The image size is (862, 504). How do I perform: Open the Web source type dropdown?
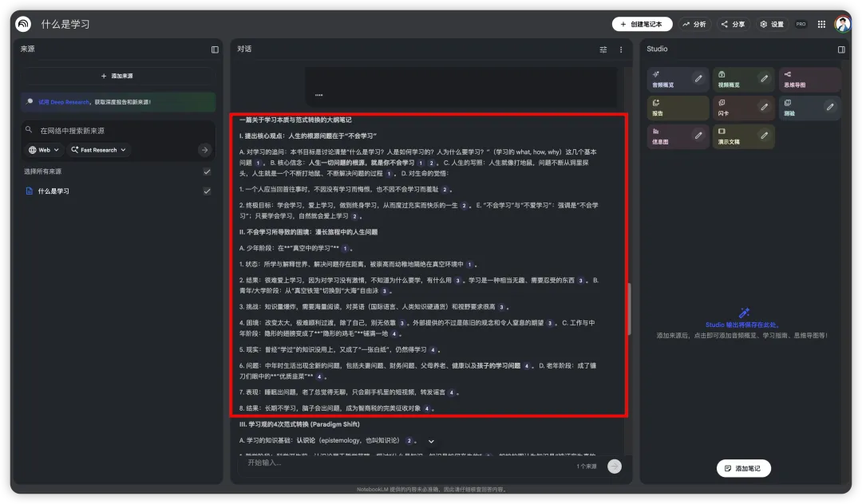(44, 150)
